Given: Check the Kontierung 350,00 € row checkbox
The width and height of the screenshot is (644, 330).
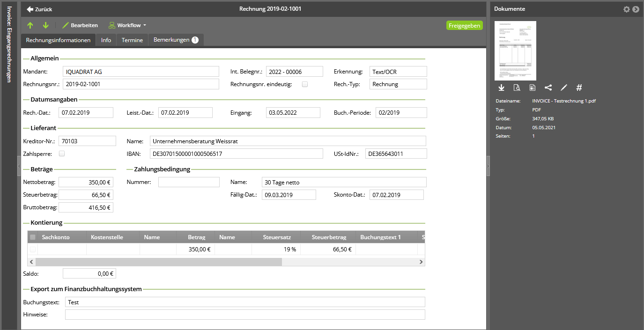Looking at the screenshot, I should point(32,249).
